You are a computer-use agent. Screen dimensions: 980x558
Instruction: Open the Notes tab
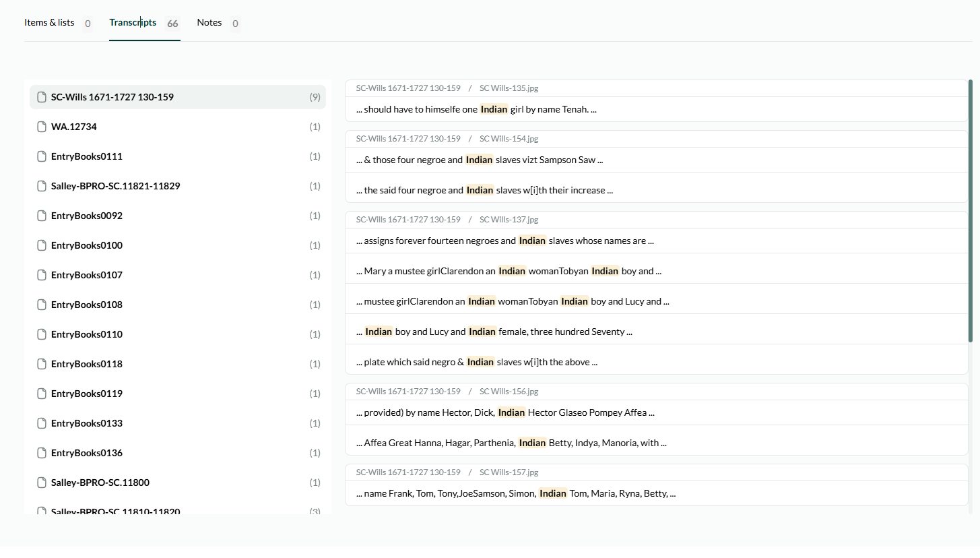pos(209,23)
